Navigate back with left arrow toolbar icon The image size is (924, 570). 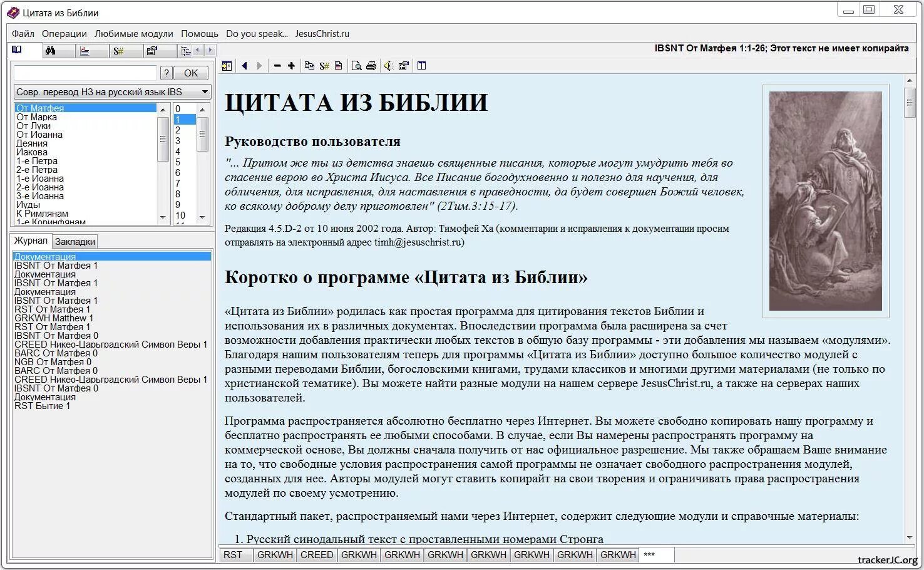click(244, 65)
